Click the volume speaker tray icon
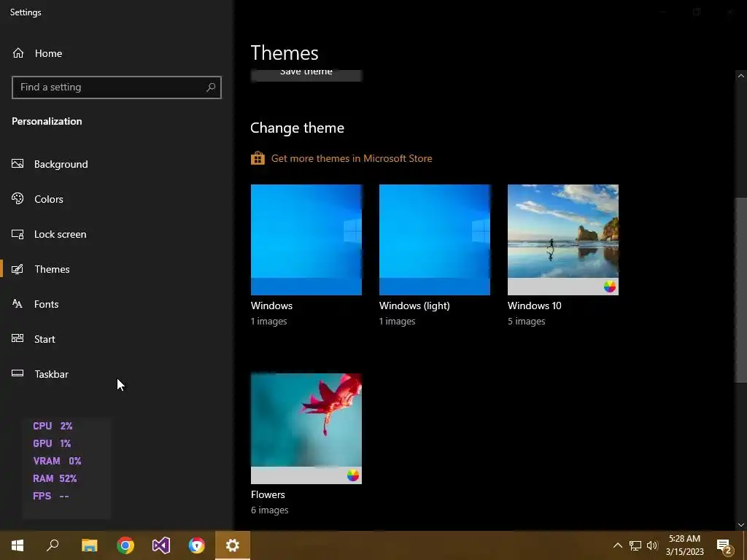 click(x=652, y=545)
